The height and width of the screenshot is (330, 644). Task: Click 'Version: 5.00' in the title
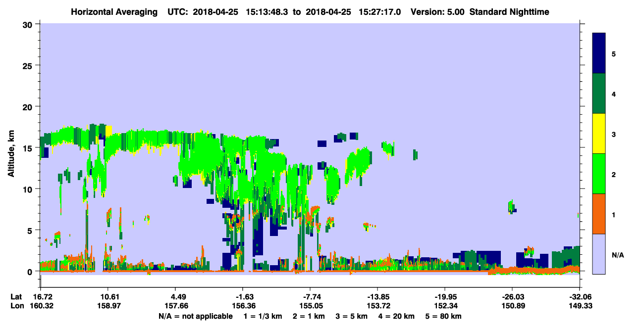coord(437,12)
